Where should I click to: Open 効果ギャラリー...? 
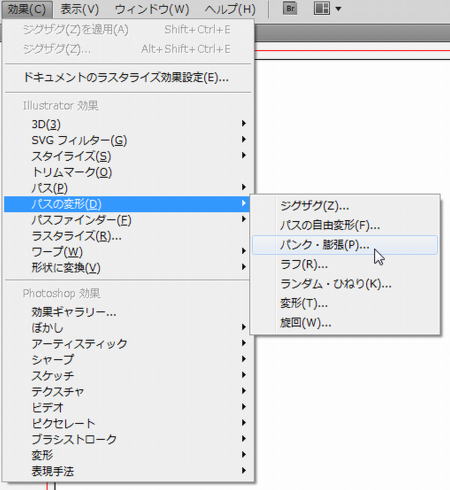(x=128, y=312)
